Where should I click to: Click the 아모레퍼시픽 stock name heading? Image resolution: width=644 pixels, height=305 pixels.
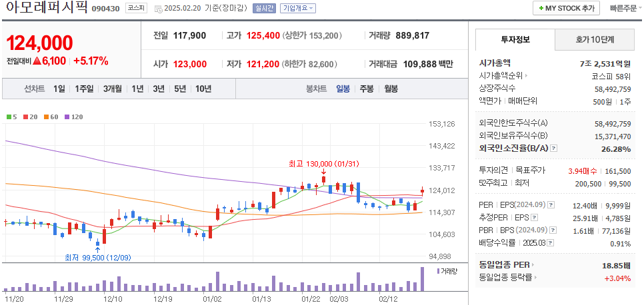coord(47,7)
